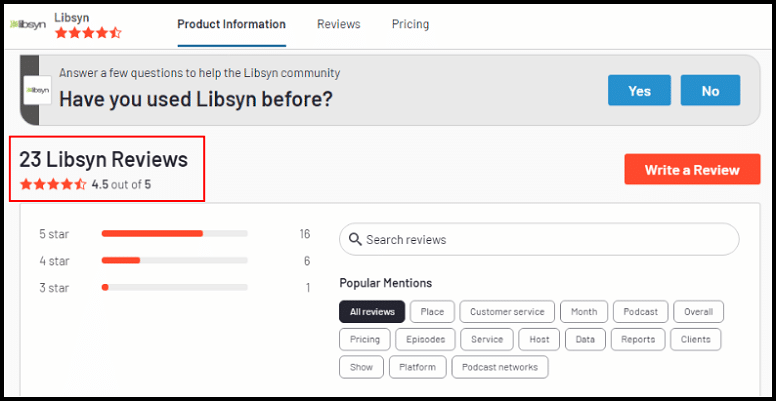Open the Reviews tab
Screen dimensions: 776x401
pos(339,24)
